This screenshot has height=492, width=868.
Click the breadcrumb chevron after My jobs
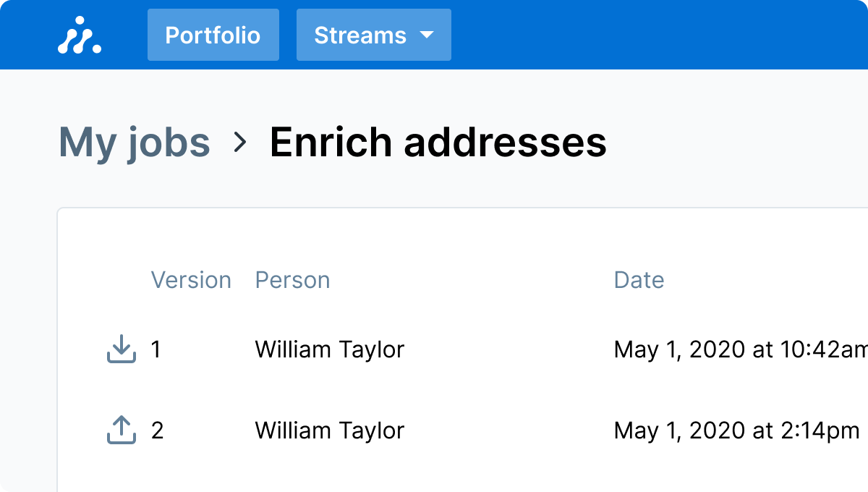pyautogui.click(x=240, y=143)
